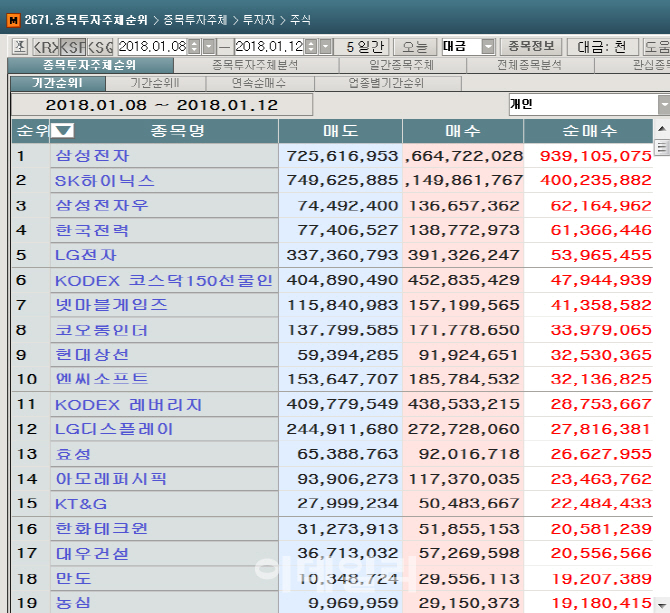
Task: Click the sort arrow next to 순위 header
Action: tap(62, 130)
